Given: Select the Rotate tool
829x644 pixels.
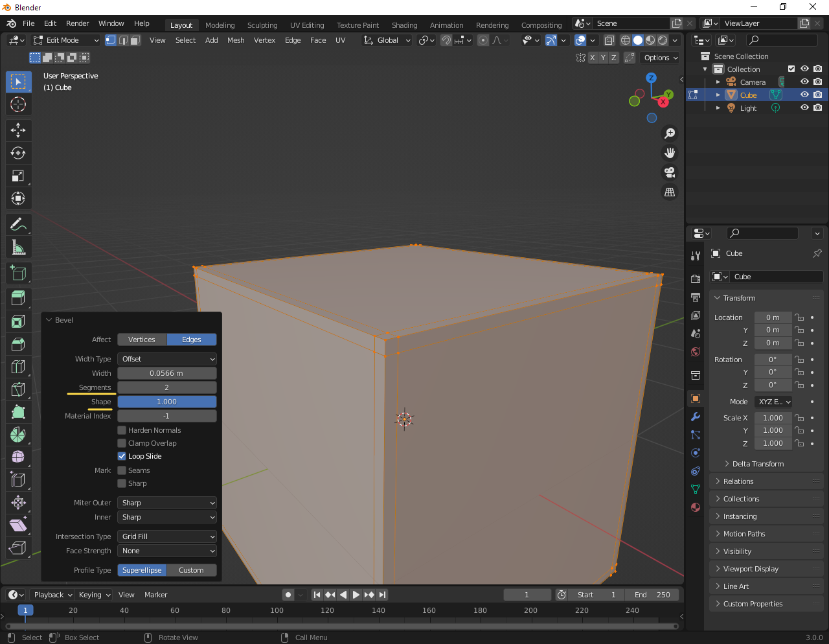Looking at the screenshot, I should click(18, 153).
